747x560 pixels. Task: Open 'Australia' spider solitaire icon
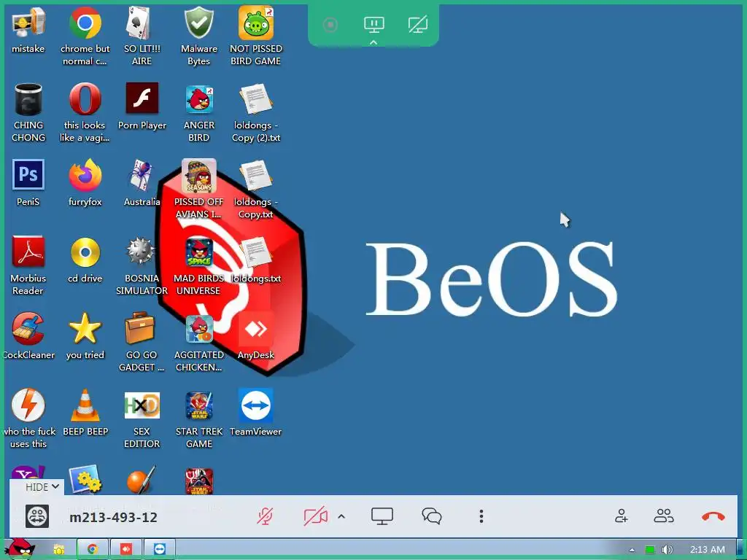pyautogui.click(x=142, y=175)
